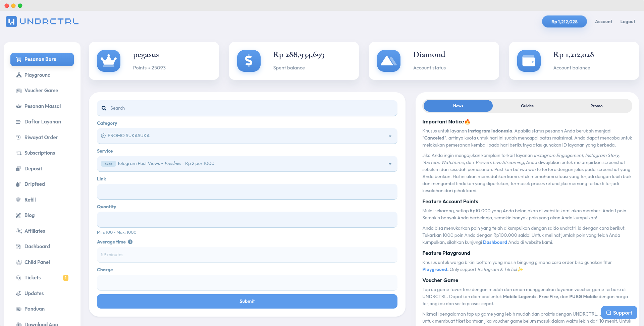Open Subscriptions using its arrows icon
This screenshot has width=644, height=326.
pos(18,153)
